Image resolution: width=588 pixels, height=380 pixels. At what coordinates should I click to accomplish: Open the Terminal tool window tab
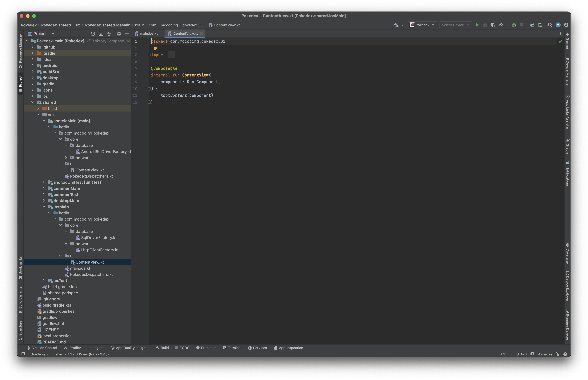[232, 348]
